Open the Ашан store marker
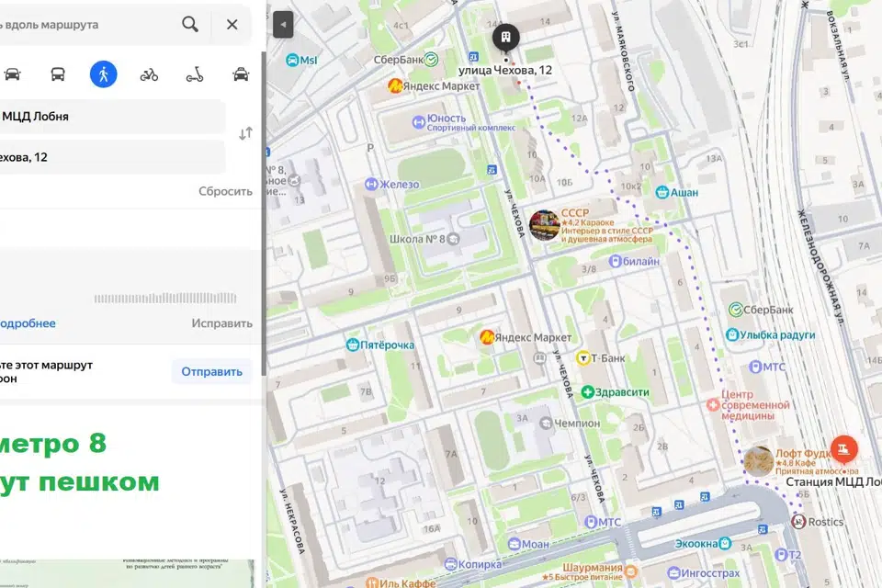Viewport: 882px width, 588px height. tap(662, 192)
